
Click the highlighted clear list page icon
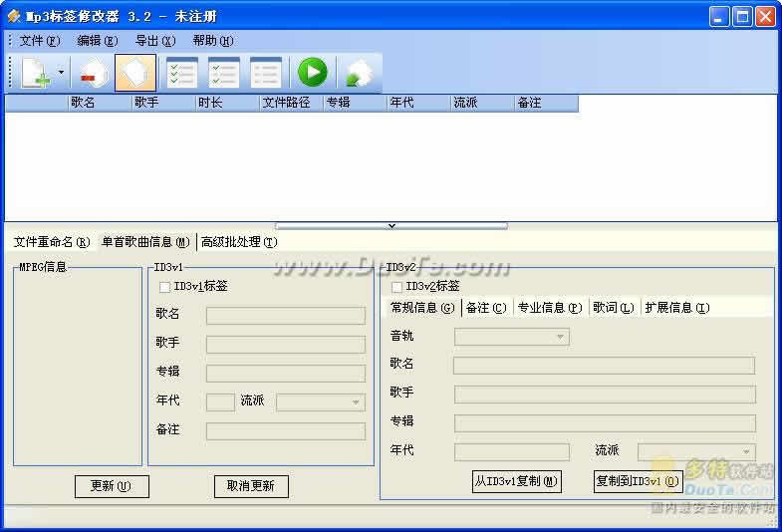pos(135,73)
